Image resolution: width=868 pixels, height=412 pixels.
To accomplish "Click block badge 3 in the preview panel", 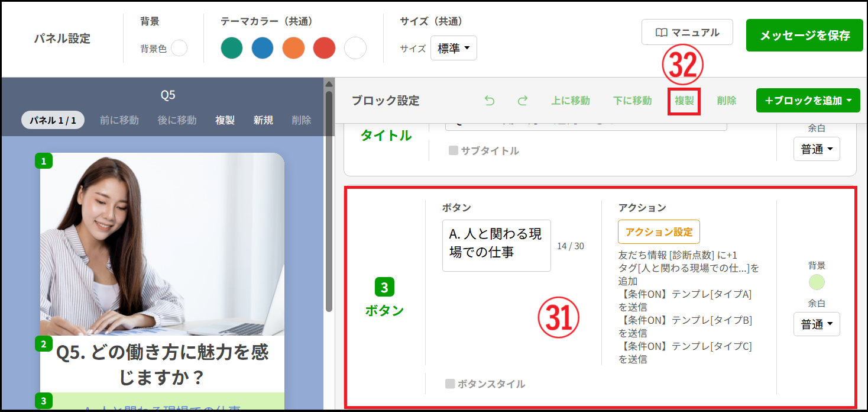I will point(44,401).
